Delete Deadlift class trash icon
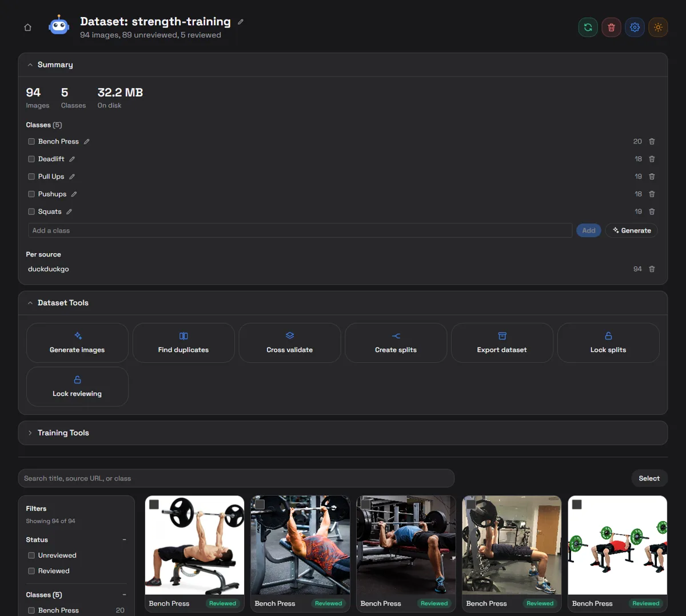The image size is (686, 616). click(x=652, y=159)
